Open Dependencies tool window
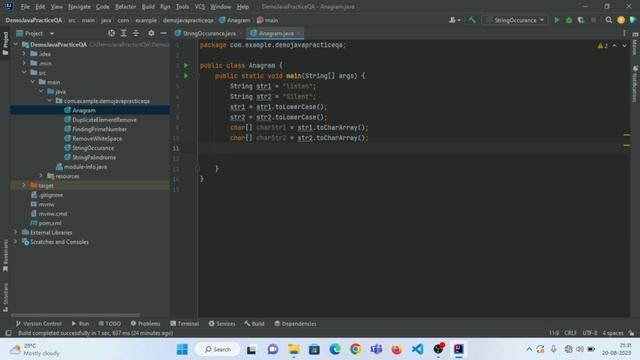The height and width of the screenshot is (360, 640). pos(295,323)
